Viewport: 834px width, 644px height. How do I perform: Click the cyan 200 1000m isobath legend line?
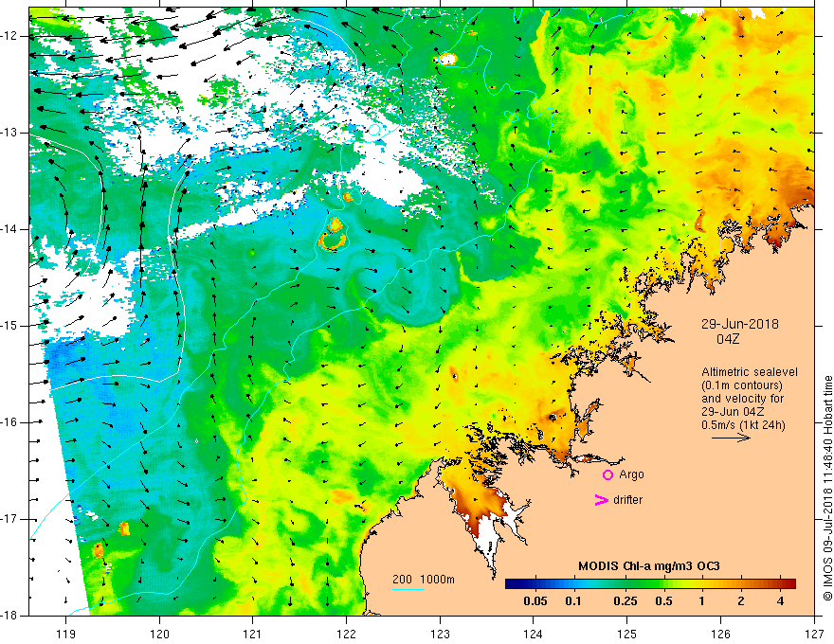coord(408,589)
